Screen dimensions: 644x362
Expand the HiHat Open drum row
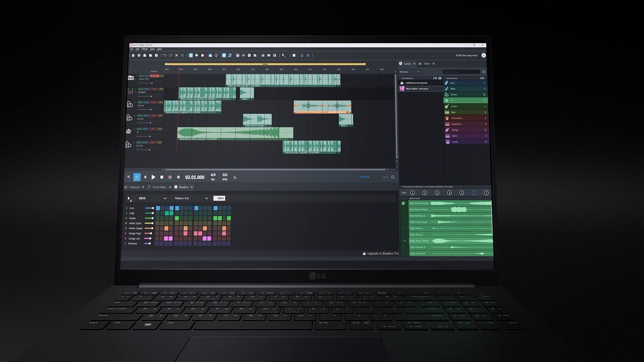point(126,223)
